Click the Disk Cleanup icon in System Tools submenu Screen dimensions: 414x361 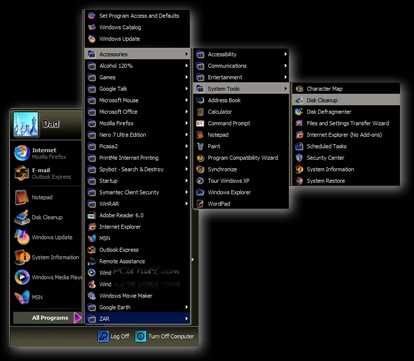pyautogui.click(x=299, y=100)
